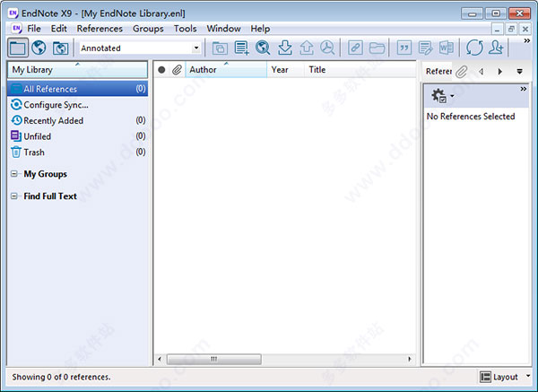The width and height of the screenshot is (538, 392).
Task: Click Find Full Text PDF icon
Action: (327, 48)
